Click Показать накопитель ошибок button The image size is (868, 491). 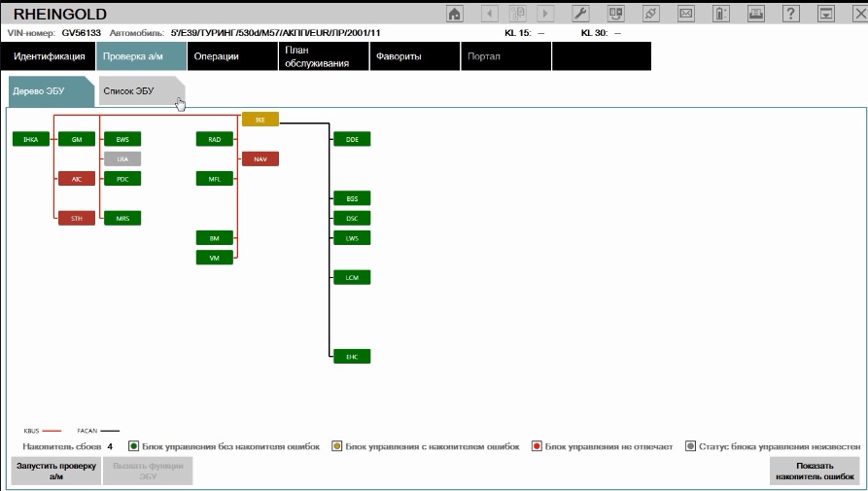pyautogui.click(x=815, y=471)
